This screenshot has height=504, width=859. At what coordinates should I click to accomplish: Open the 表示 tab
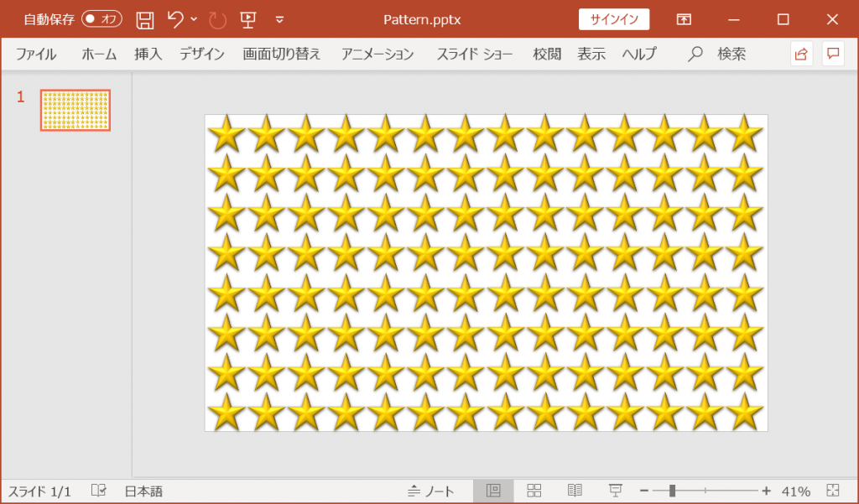click(x=591, y=54)
